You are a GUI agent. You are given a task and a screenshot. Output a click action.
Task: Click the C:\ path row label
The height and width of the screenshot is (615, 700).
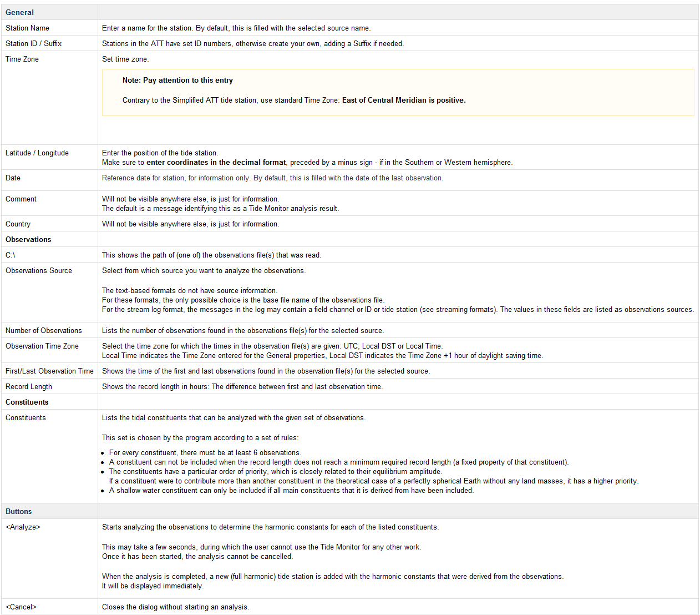point(11,255)
